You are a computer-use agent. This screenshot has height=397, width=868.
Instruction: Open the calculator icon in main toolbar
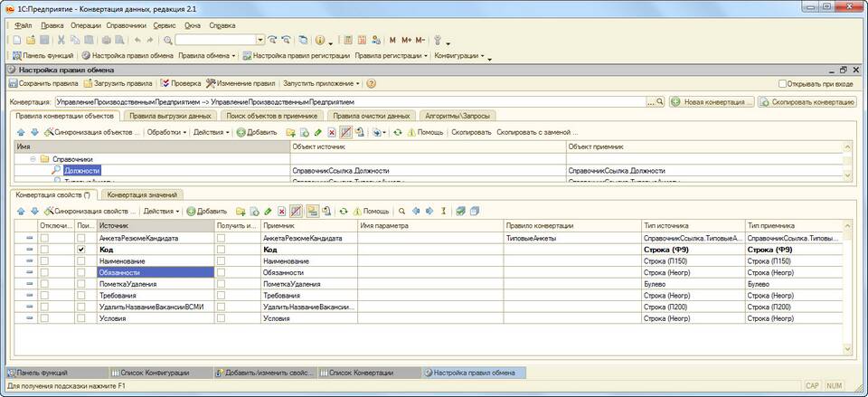pyautogui.click(x=348, y=40)
